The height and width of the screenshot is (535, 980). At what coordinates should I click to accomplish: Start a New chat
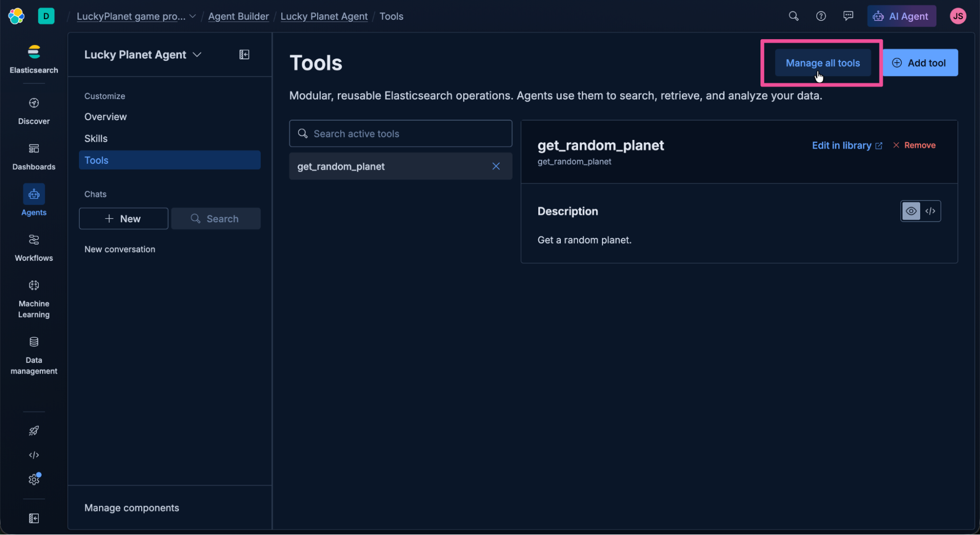tap(124, 219)
